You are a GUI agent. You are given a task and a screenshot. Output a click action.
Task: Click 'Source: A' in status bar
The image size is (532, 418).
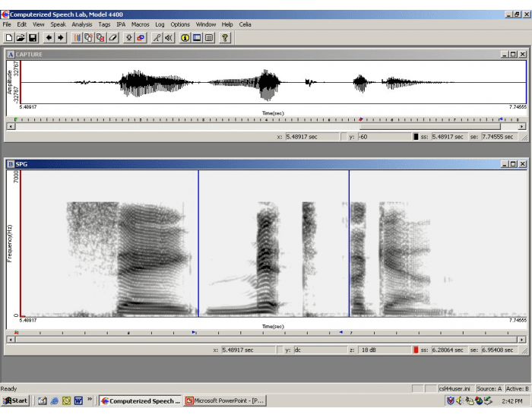[x=489, y=389]
